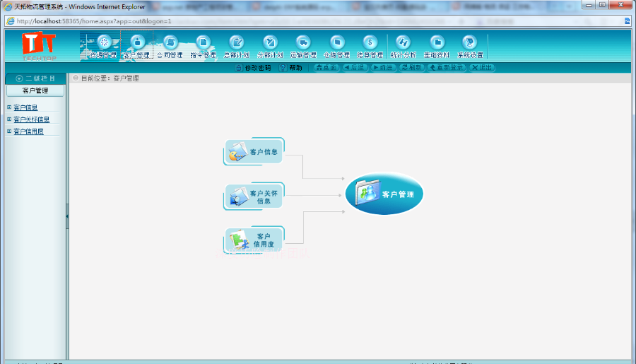This screenshot has width=636, height=364.
Task: Open the 基础资料 base data icon
Action: click(x=437, y=42)
